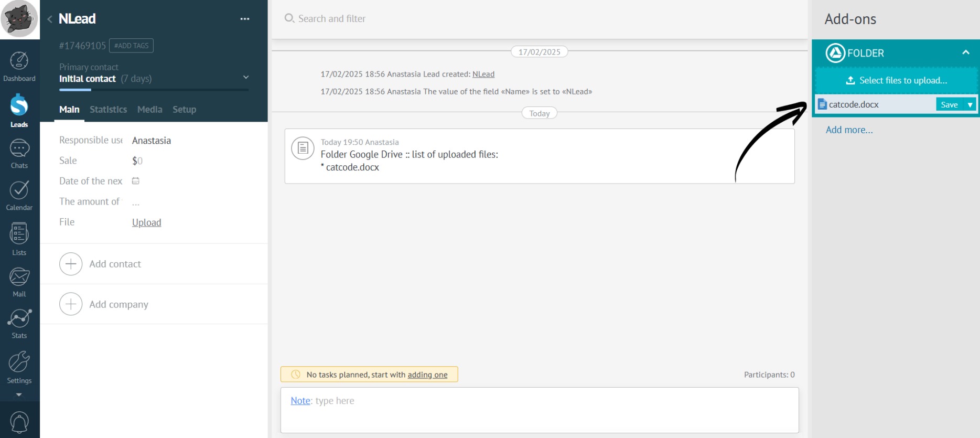Switch to the Statistics tab

108,110
